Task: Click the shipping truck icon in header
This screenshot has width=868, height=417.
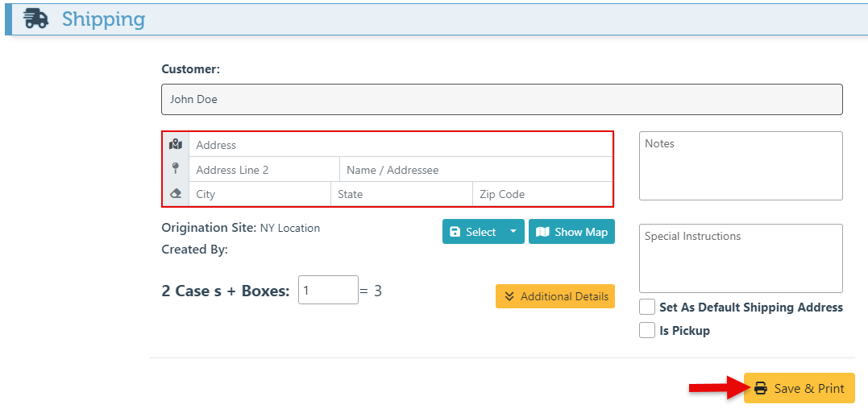Action: 36,19
